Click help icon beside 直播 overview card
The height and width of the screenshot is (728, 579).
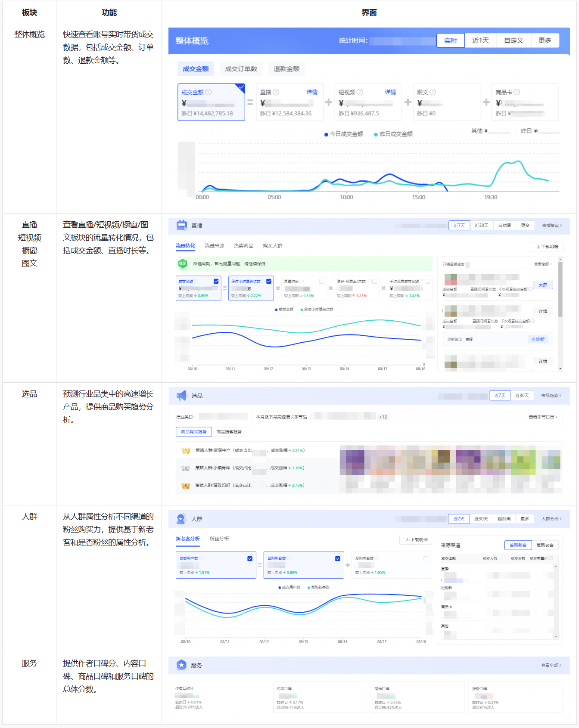(276, 92)
